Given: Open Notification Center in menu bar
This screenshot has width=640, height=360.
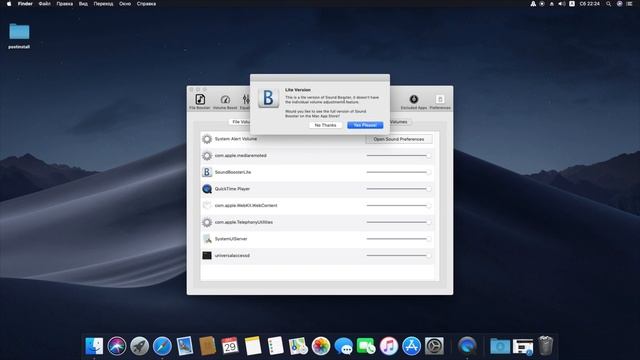Looking at the screenshot, I should [x=629, y=4].
